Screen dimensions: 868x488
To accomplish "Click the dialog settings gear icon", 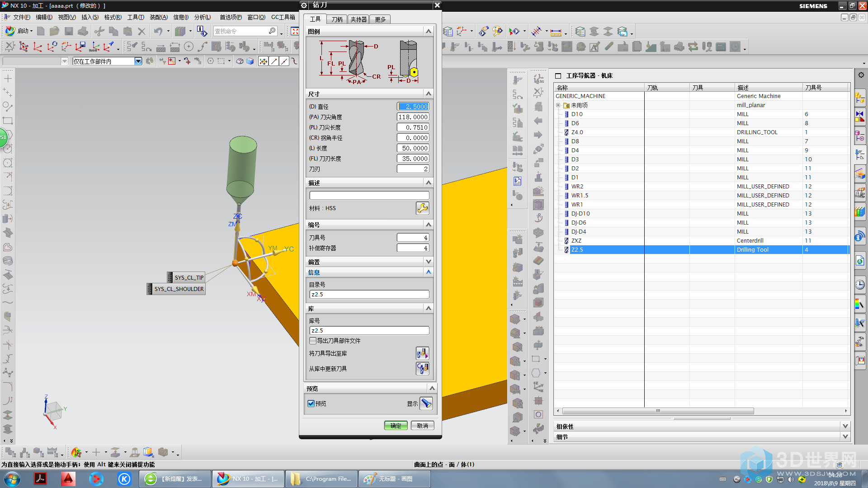I will point(304,5).
